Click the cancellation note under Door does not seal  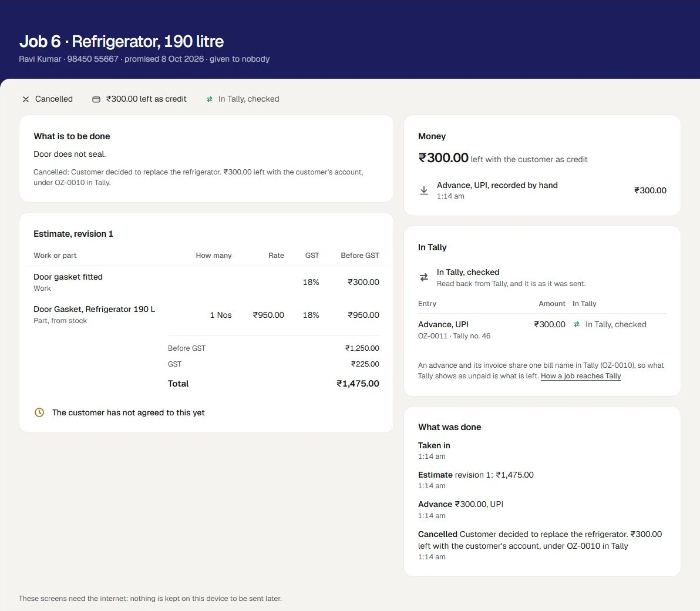point(198,177)
